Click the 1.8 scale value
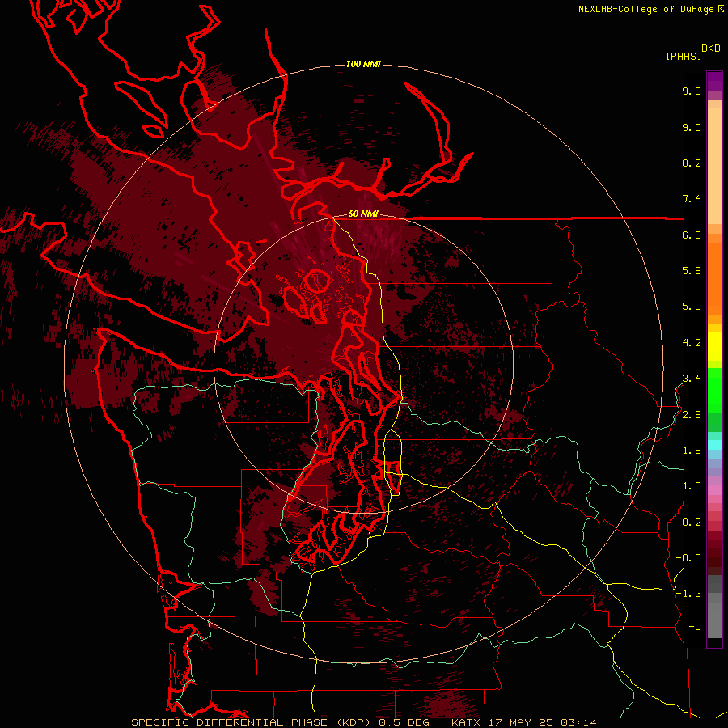This screenshot has height=728, width=728. point(692,451)
